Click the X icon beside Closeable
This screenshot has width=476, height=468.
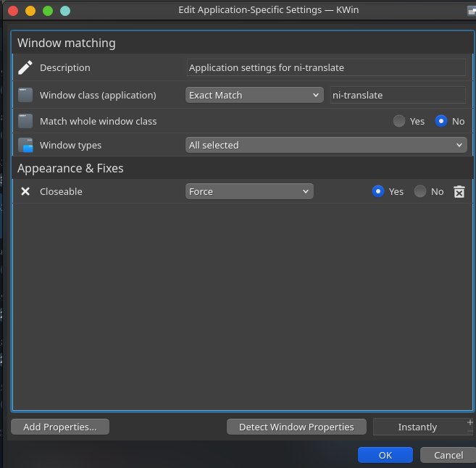(x=25, y=191)
